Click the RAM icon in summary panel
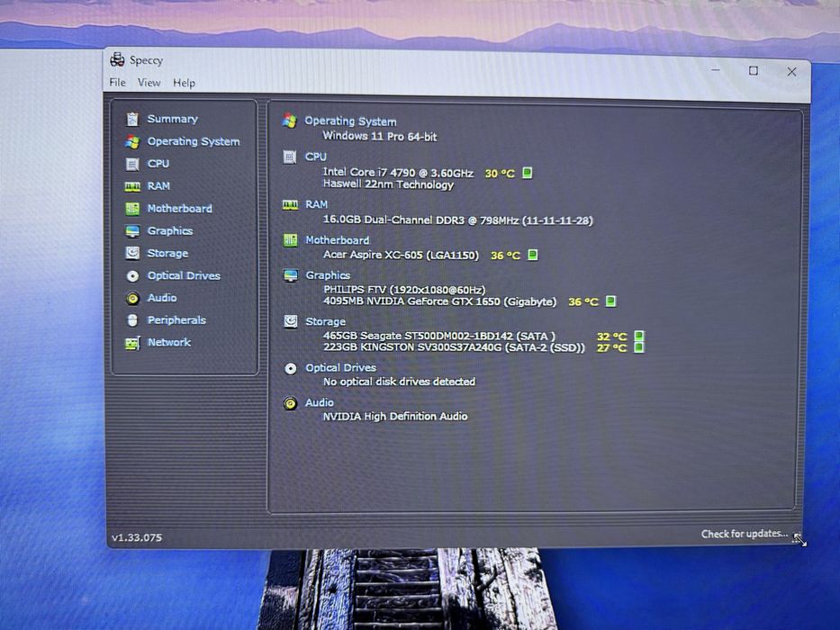 point(291,204)
